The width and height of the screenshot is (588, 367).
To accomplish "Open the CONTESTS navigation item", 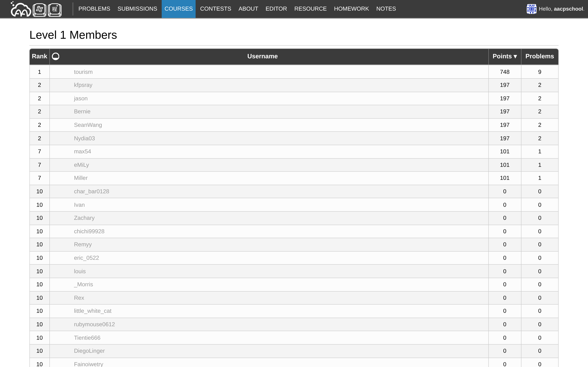I will tap(215, 9).
